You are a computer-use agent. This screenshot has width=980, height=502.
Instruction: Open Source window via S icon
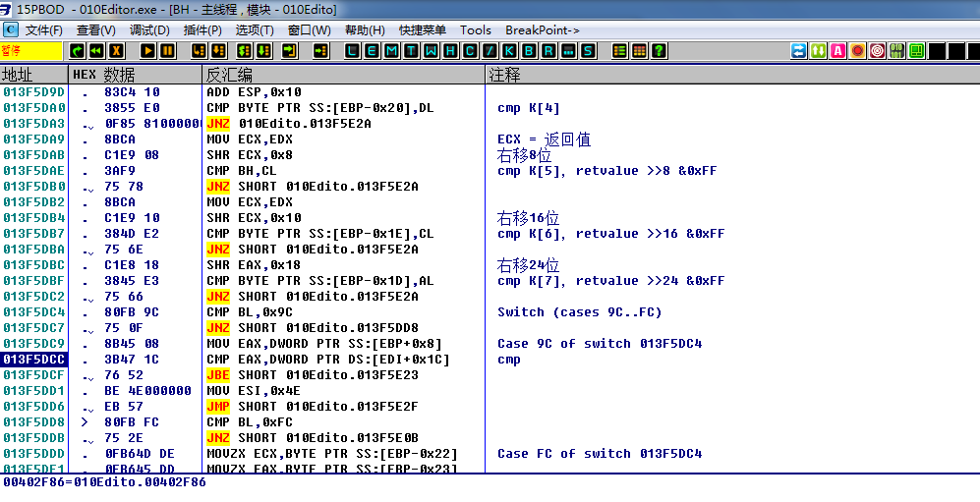coord(588,51)
